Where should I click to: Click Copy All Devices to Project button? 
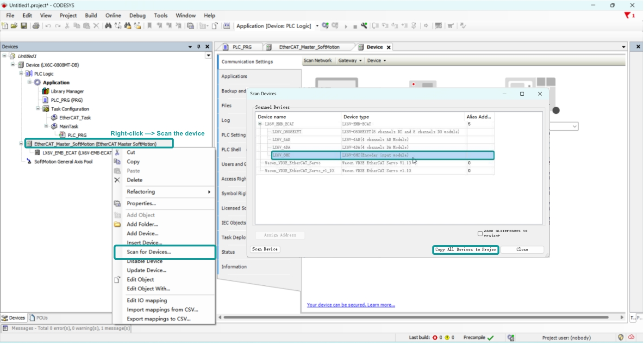pos(466,250)
